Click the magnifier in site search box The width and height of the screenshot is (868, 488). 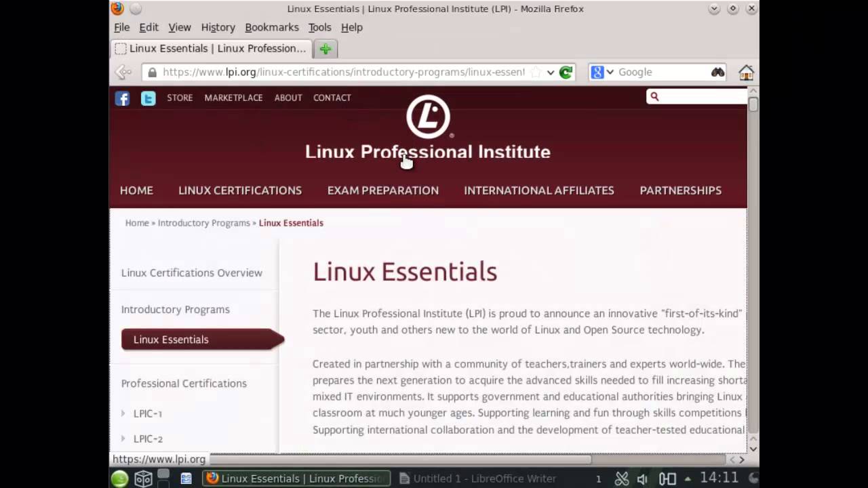click(x=654, y=97)
